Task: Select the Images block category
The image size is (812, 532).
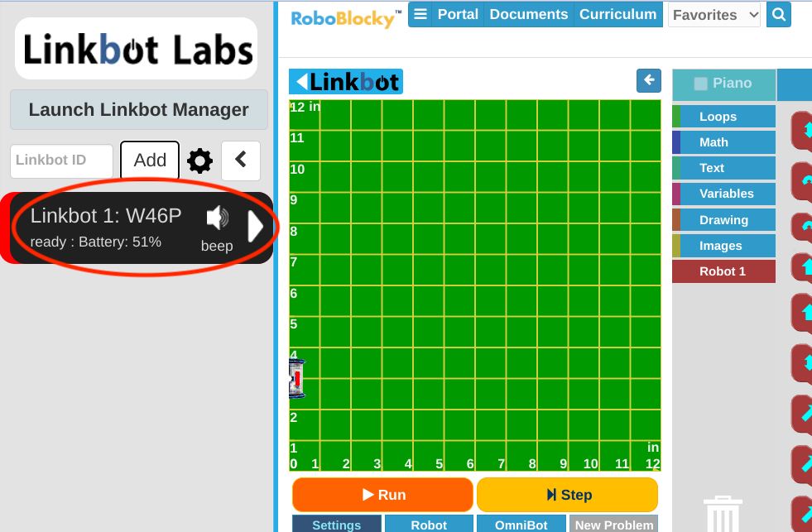Action: click(x=724, y=246)
